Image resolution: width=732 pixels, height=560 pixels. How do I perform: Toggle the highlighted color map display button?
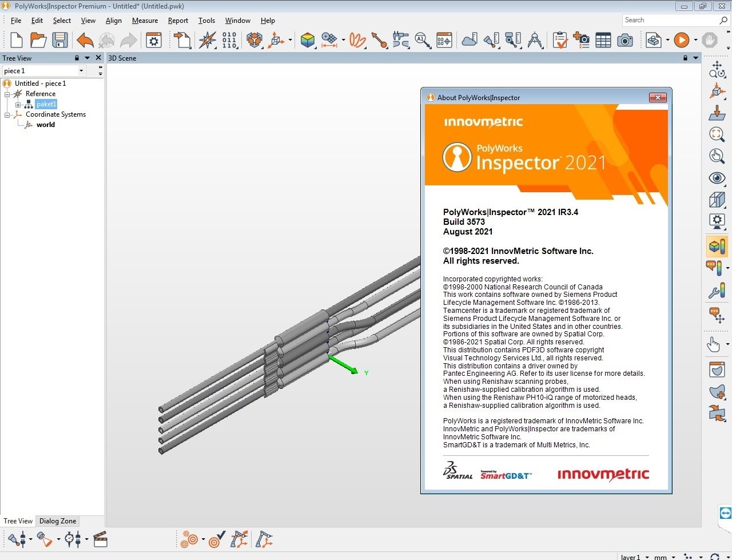coord(717,247)
